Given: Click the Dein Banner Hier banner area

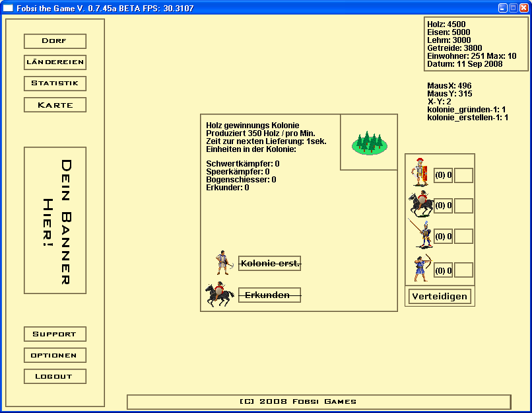Looking at the screenshot, I should [x=55, y=220].
